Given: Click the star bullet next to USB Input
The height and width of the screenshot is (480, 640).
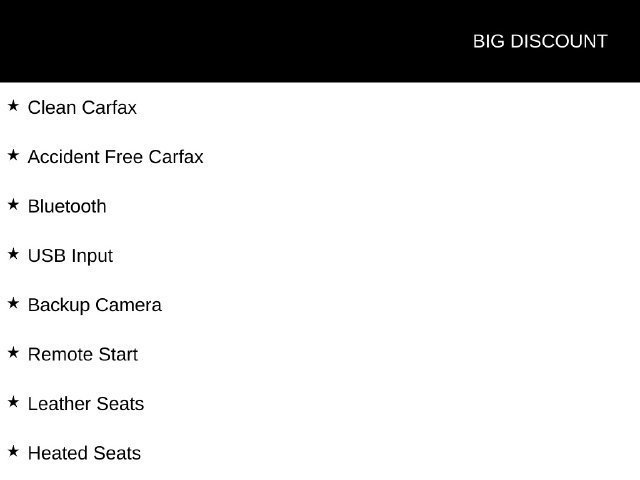Looking at the screenshot, I should [13, 254].
